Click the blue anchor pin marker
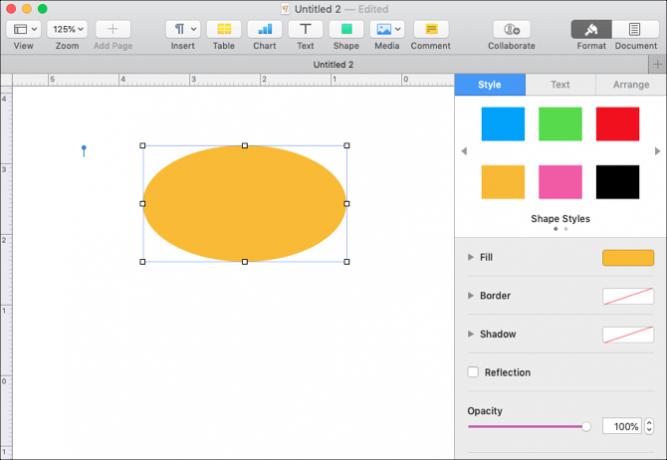The height and width of the screenshot is (460, 667). [84, 151]
